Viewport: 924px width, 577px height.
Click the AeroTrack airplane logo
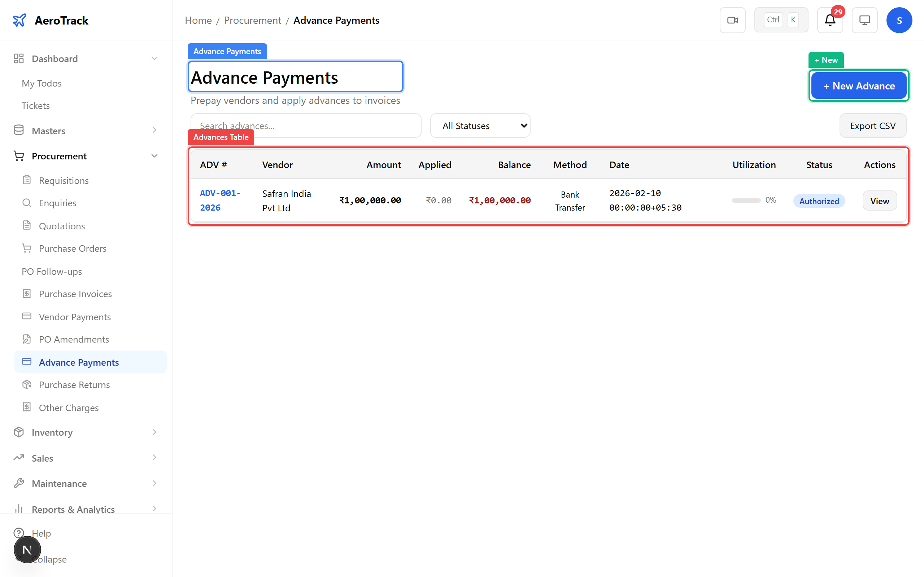(19, 20)
